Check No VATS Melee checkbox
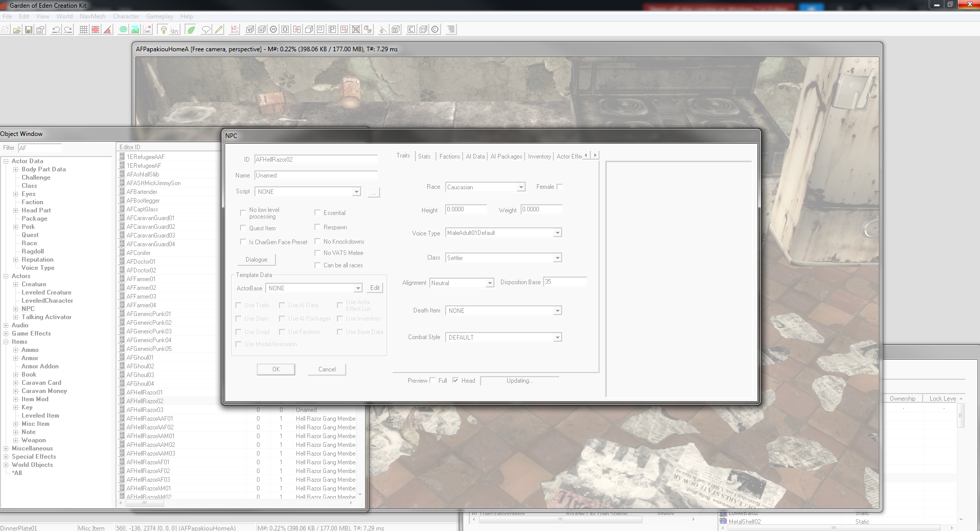 click(317, 252)
